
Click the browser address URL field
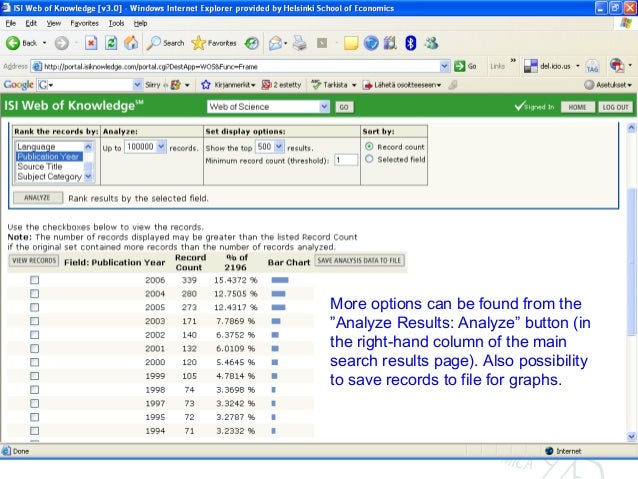pyautogui.click(x=240, y=66)
